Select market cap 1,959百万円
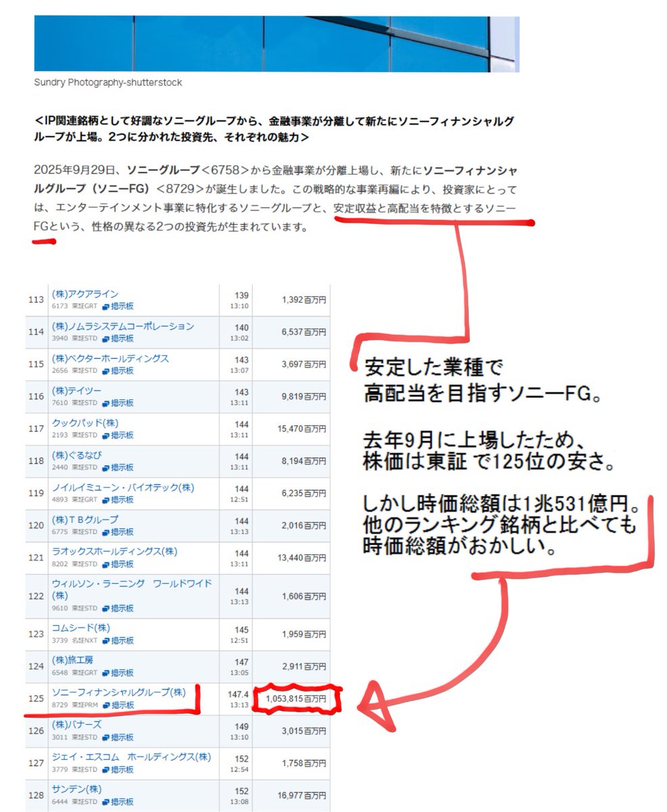The height and width of the screenshot is (812, 667). (x=304, y=635)
